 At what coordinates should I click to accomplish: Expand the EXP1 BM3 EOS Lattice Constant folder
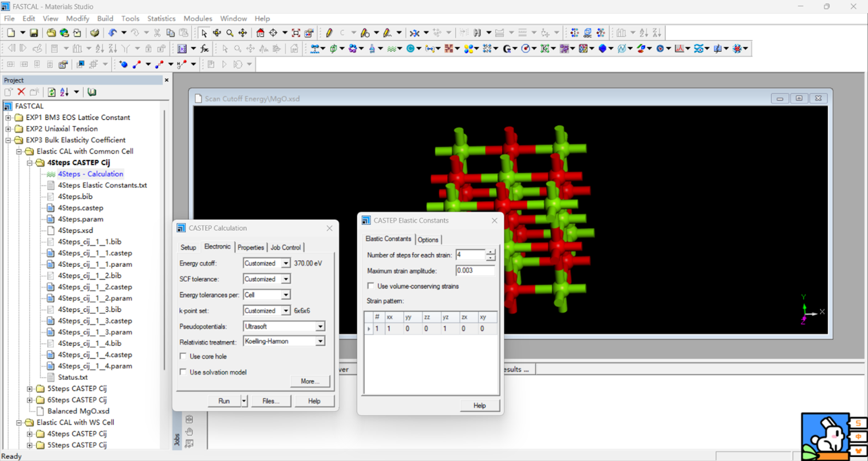click(9, 117)
